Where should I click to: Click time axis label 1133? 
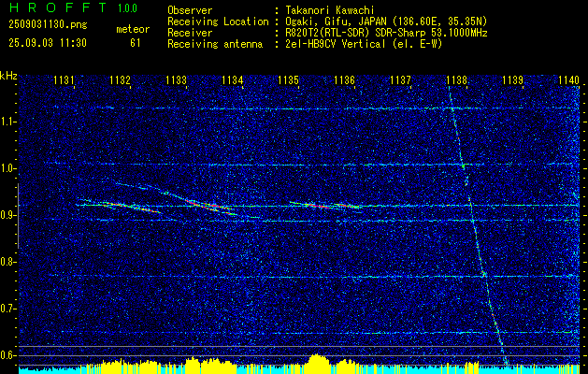point(177,79)
